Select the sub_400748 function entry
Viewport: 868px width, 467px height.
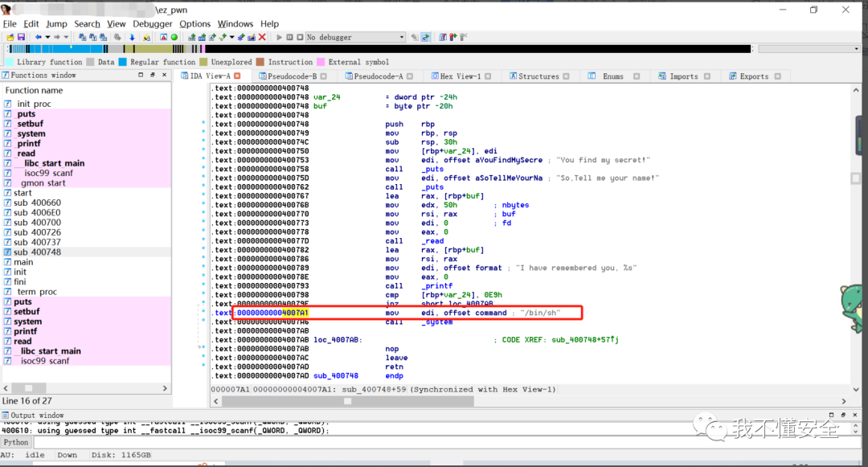point(37,252)
